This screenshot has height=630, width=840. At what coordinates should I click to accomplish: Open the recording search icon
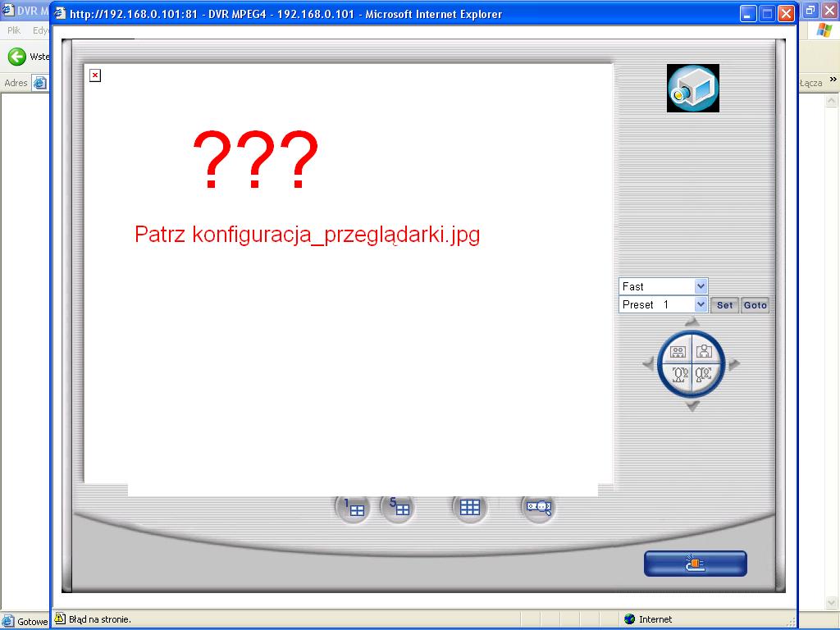pos(537,508)
